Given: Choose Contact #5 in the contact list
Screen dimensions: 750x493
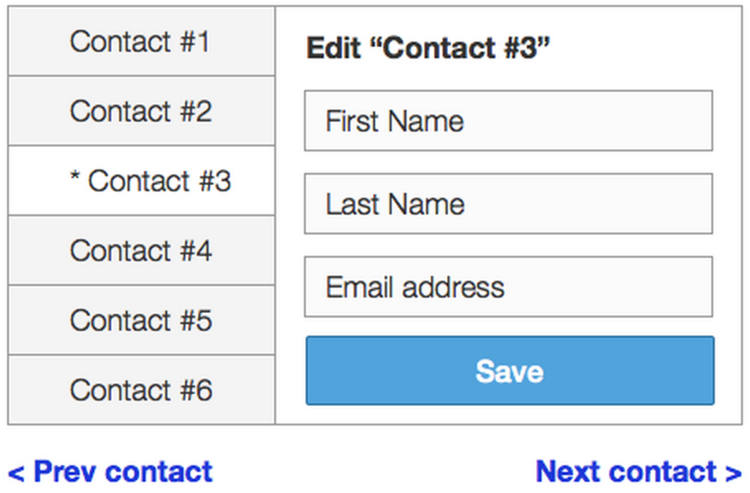Looking at the screenshot, I should [140, 320].
